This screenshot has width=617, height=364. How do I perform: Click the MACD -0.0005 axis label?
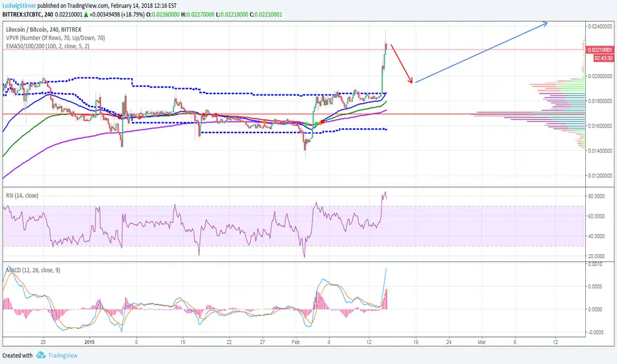(594, 332)
